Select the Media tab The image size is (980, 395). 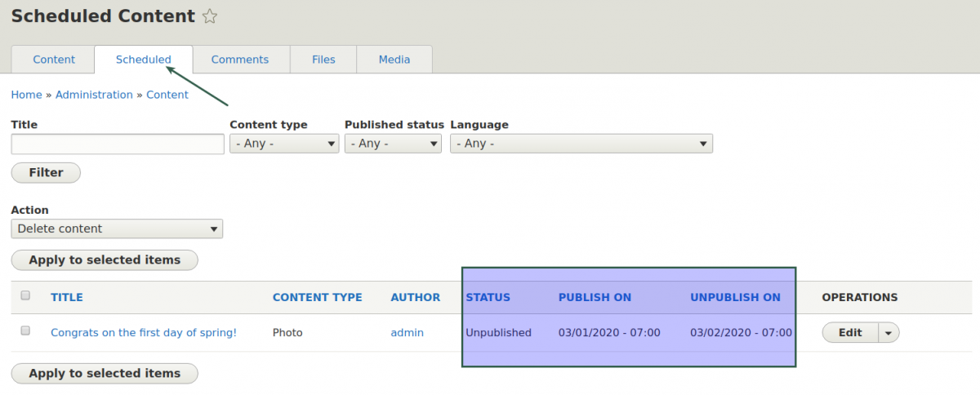[394, 60]
